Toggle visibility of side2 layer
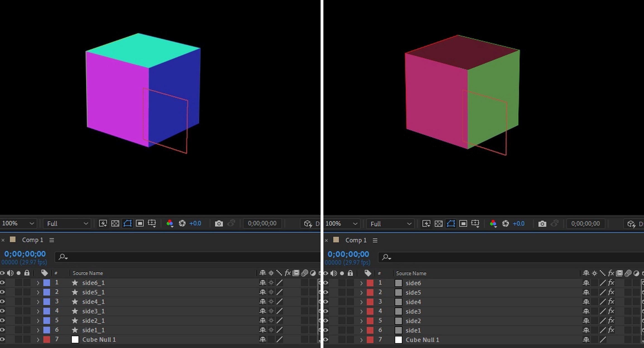This screenshot has height=348, width=644. [326, 321]
